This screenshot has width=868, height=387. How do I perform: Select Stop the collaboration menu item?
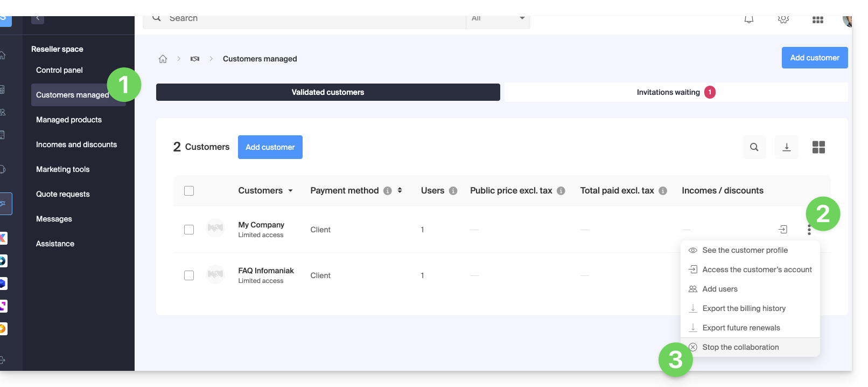click(740, 347)
